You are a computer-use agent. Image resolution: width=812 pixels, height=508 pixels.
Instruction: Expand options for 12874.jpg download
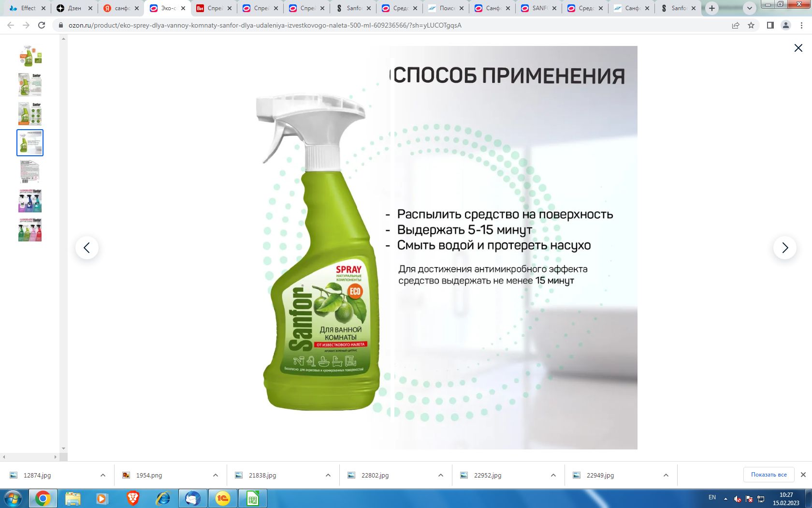(x=103, y=475)
